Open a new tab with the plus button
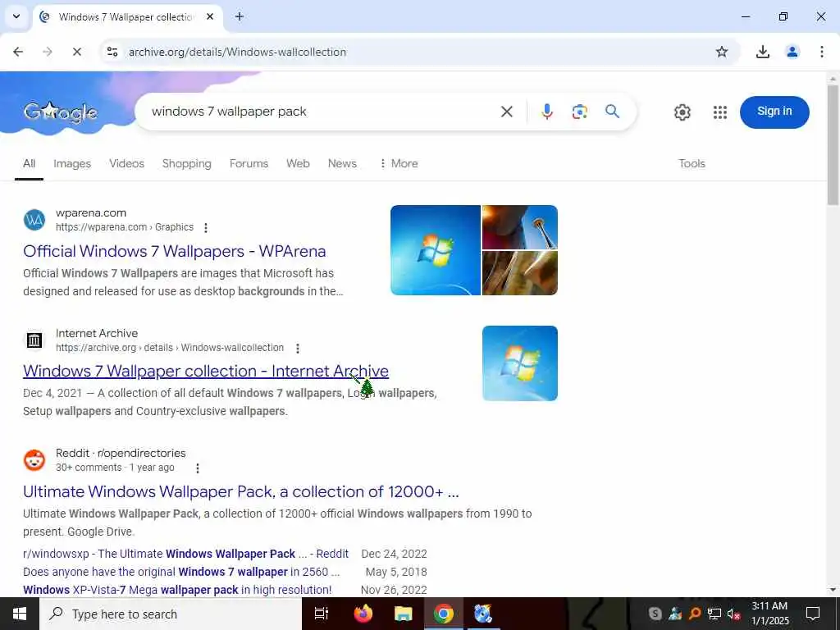 pyautogui.click(x=240, y=16)
